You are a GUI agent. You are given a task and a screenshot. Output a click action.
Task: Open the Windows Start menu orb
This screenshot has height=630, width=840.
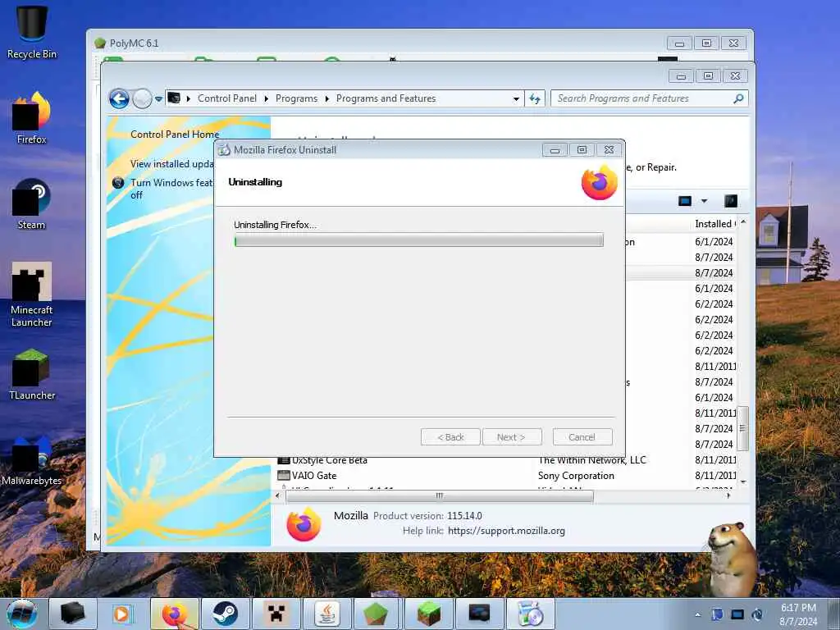tap(22, 614)
